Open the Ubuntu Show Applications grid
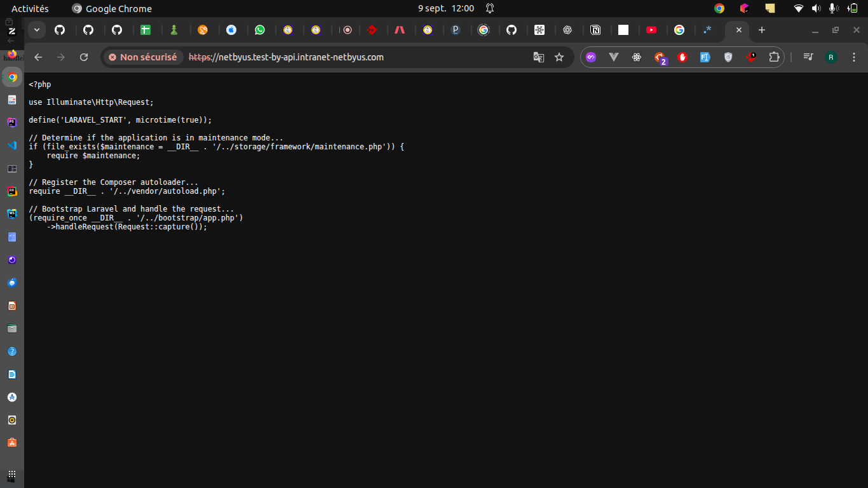Screen dimensions: 868x488 coord(12,475)
